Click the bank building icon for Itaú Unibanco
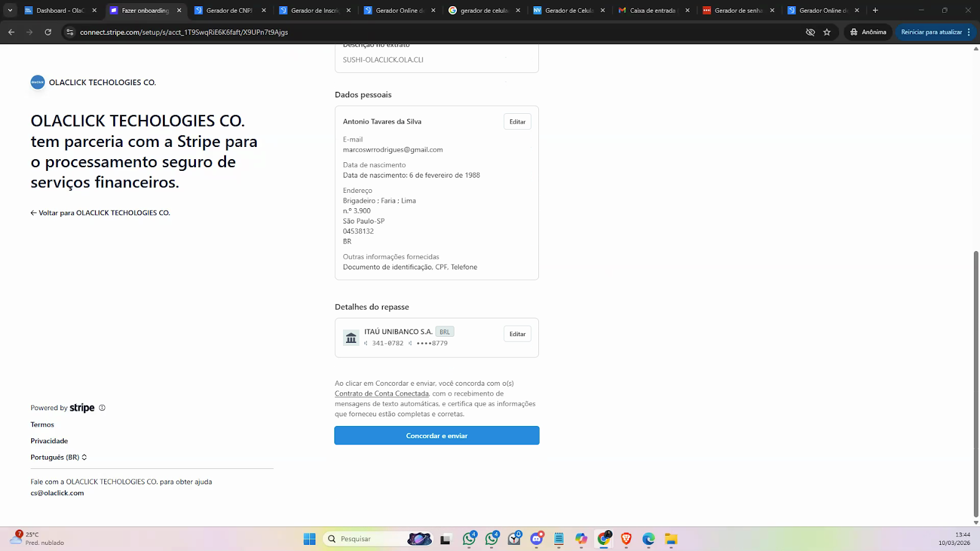This screenshot has height=551, width=980. click(x=351, y=337)
